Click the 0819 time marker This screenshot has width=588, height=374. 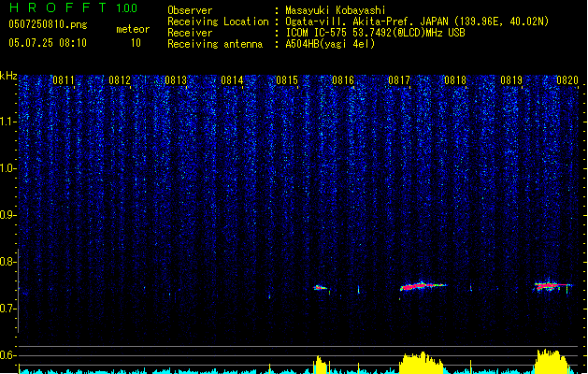point(511,80)
